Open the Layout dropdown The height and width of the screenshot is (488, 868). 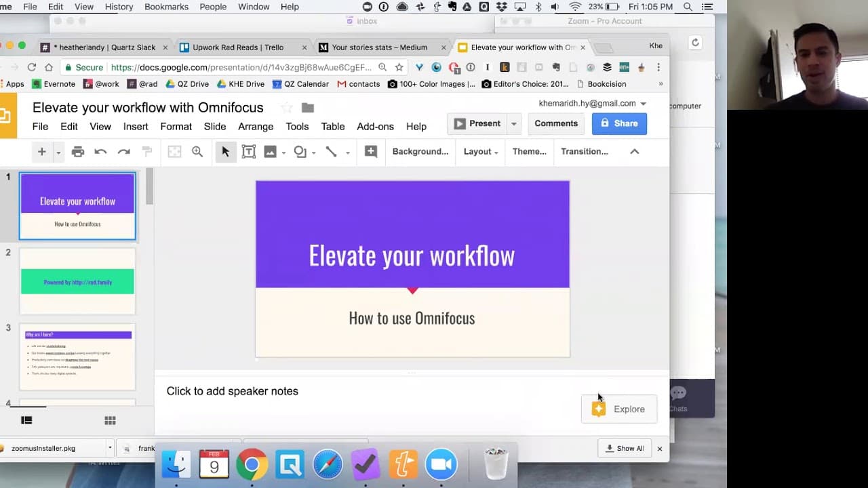click(481, 152)
